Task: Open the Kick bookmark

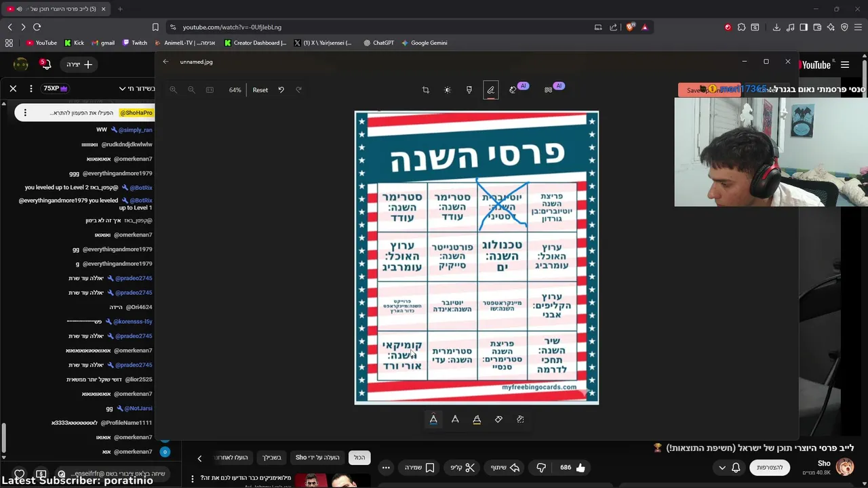Action: 75,43
